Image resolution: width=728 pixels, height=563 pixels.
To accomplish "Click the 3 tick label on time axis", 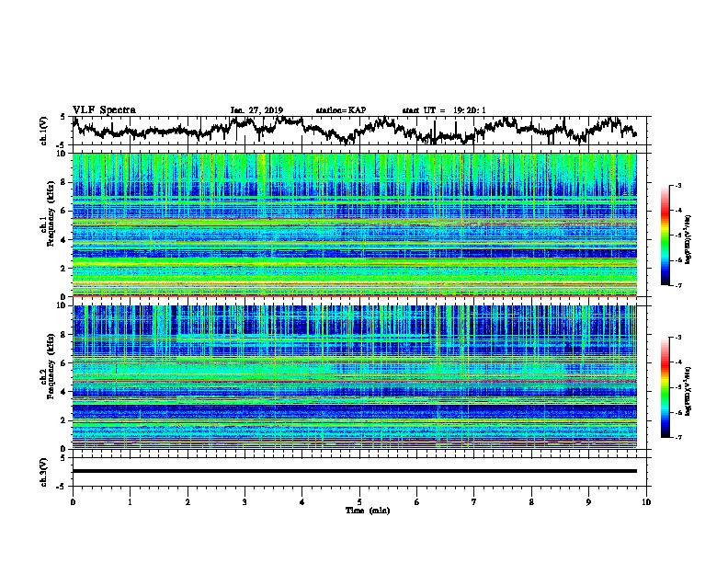I will point(245,502).
